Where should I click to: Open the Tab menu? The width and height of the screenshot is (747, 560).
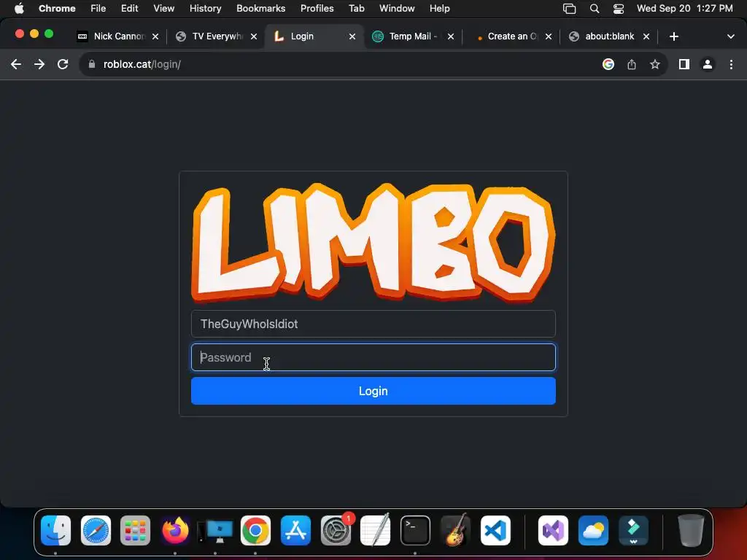click(x=356, y=8)
